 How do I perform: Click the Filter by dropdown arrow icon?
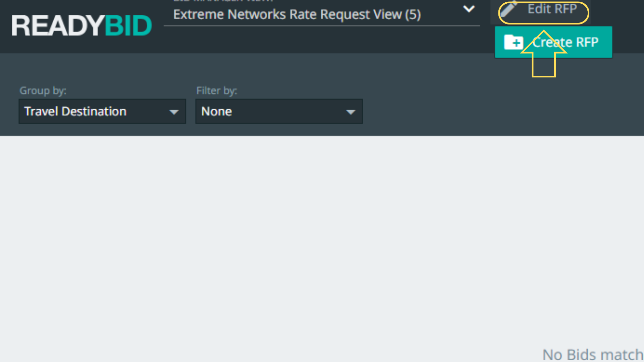[351, 112]
